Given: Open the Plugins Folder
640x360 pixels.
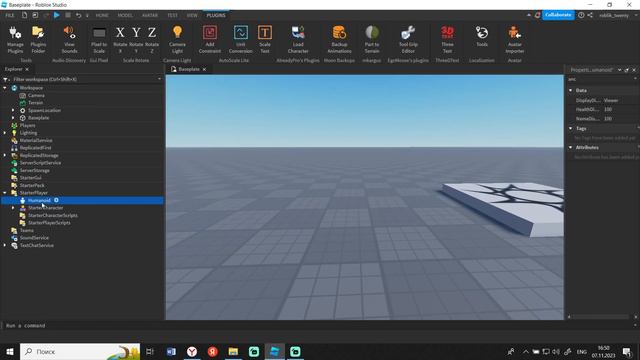Looking at the screenshot, I should [x=38, y=40].
